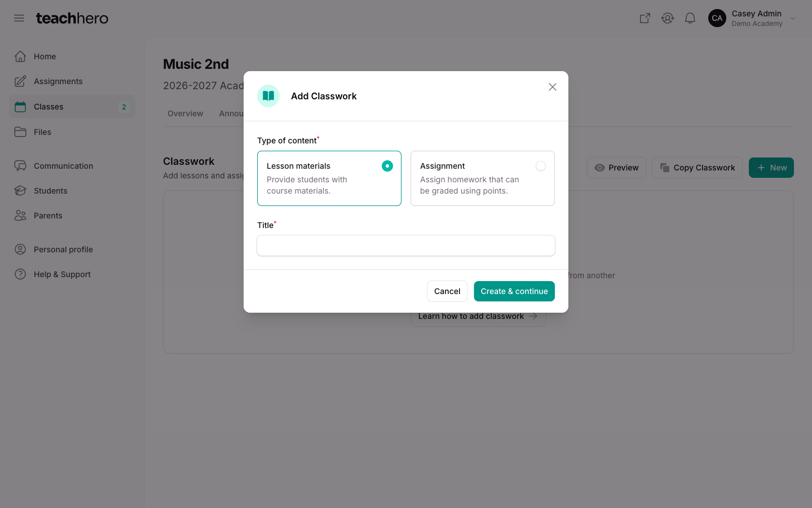Click Learn how to add classwork link
Image resolution: width=812 pixels, height=508 pixels.
478,316
